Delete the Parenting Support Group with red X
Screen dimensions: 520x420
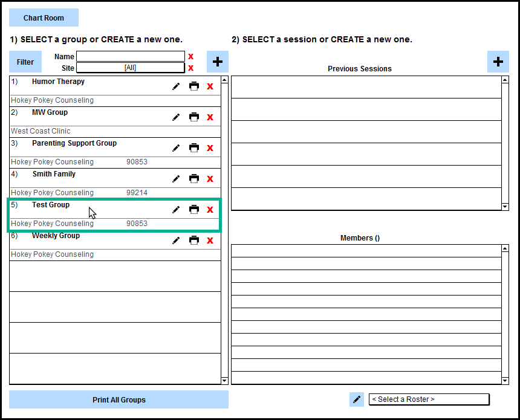pos(210,148)
